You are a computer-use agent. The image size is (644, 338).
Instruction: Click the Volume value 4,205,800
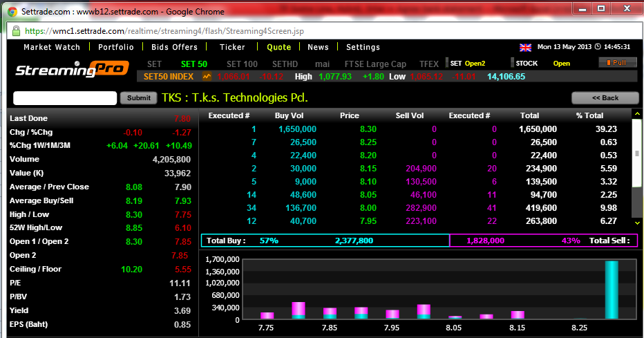pos(171,160)
